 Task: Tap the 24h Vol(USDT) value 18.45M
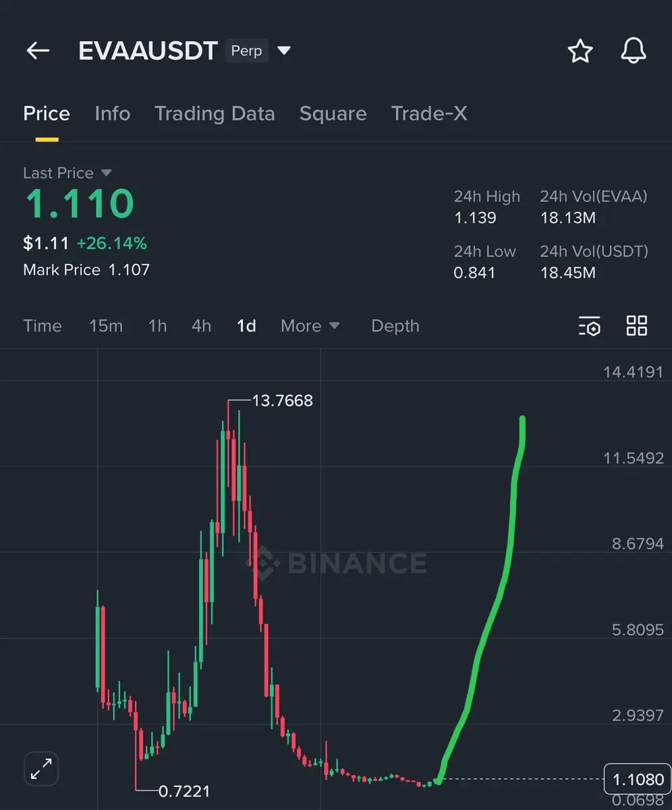coord(567,273)
